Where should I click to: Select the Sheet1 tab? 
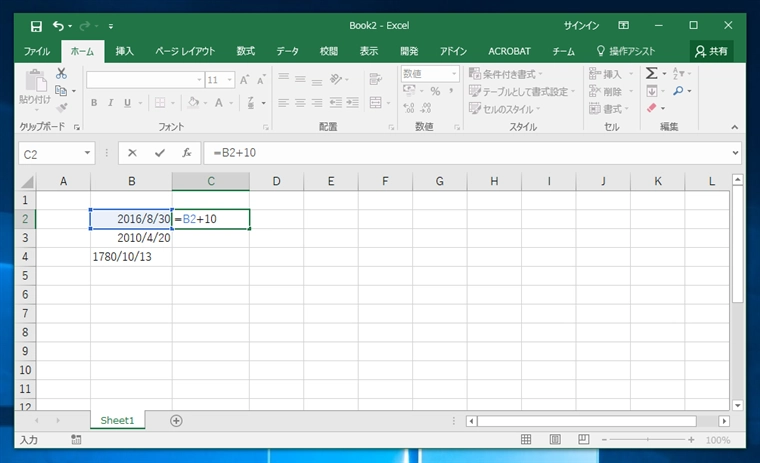point(117,420)
